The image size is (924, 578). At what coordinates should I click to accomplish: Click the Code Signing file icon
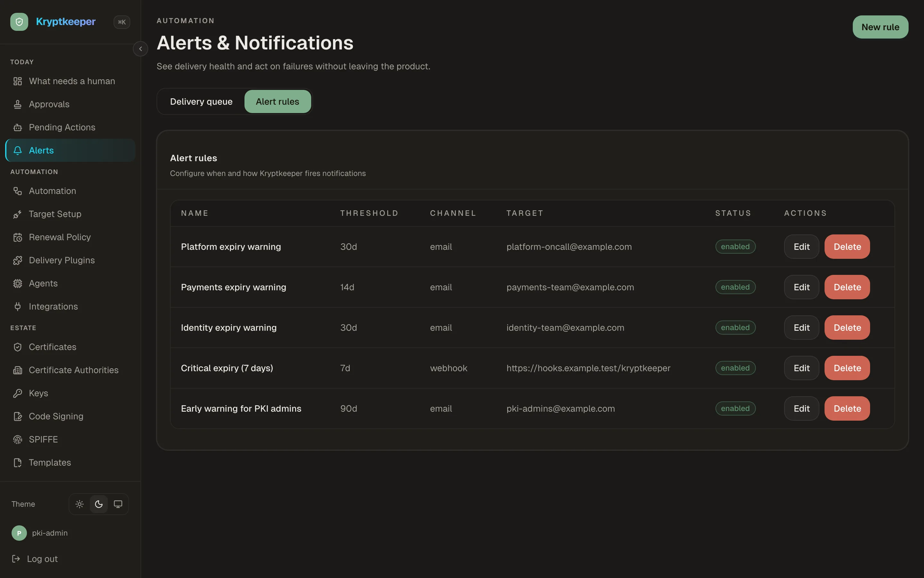(x=18, y=416)
